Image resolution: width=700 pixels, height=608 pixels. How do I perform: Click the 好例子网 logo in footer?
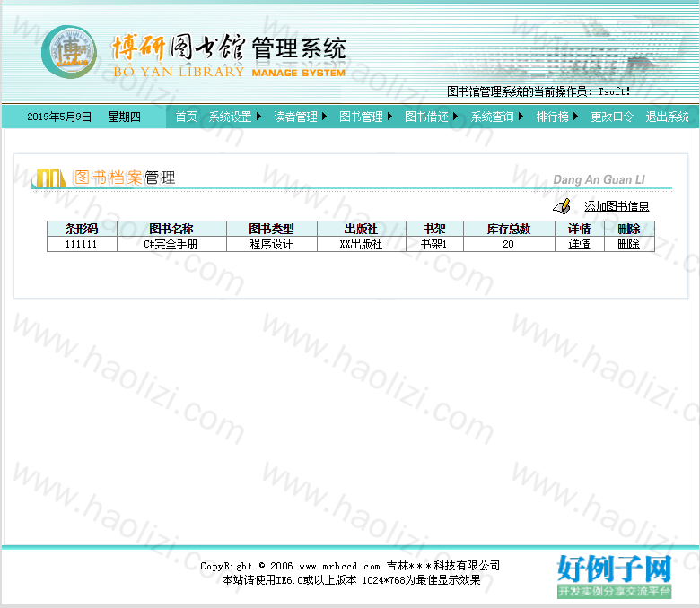coord(614,576)
